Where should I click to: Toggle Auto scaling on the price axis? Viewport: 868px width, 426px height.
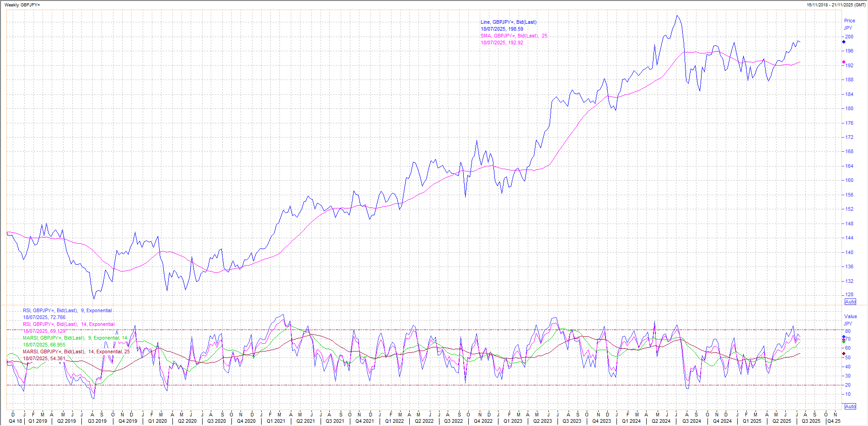[850, 302]
